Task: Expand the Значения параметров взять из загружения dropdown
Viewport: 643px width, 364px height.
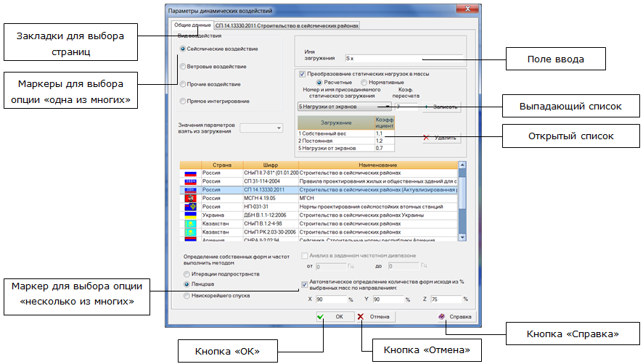Action: [x=279, y=128]
